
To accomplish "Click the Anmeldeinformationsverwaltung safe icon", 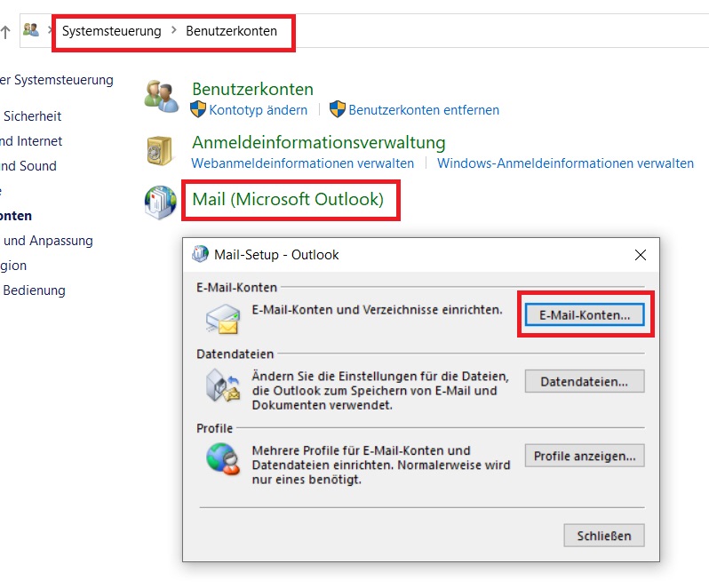I will pos(159,150).
